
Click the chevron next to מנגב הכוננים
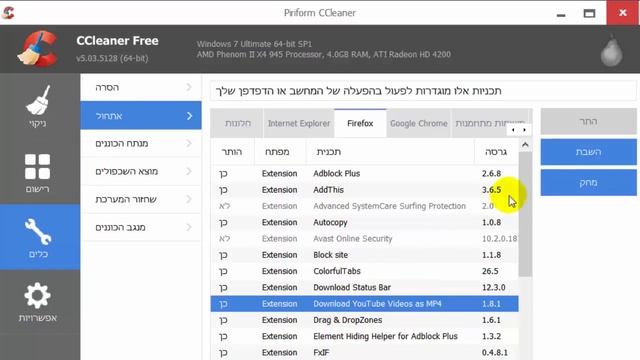click(x=189, y=227)
